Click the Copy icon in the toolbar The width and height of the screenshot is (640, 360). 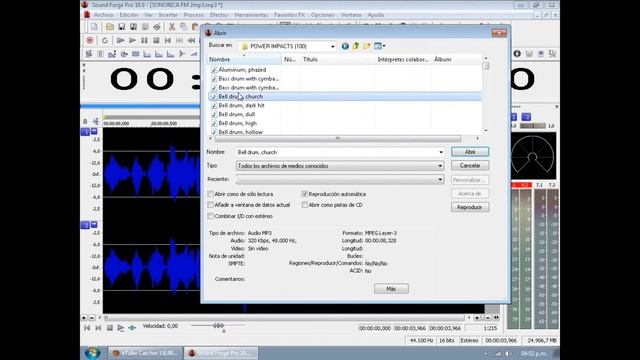[x=184, y=27]
